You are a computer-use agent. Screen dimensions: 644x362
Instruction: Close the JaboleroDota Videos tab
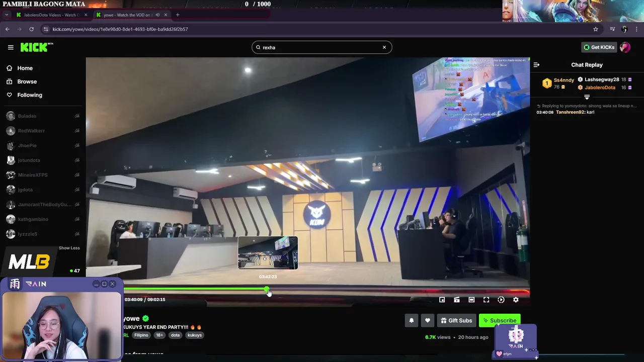pos(86,15)
